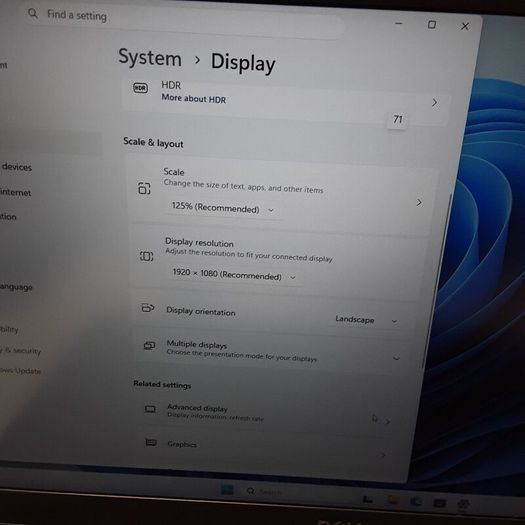525x525 pixels.
Task: Maximize the Settings window
Action: coord(432,24)
